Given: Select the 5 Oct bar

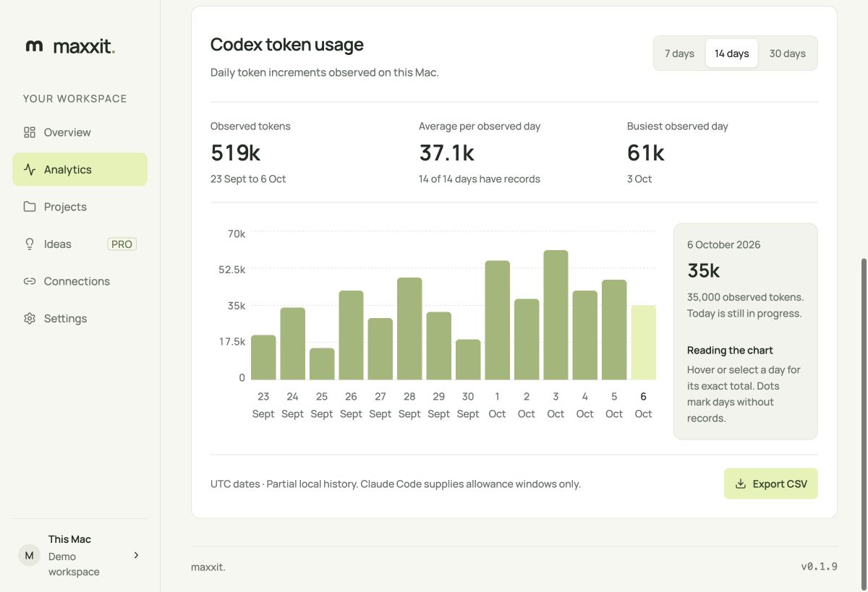Looking at the screenshot, I should [614, 330].
